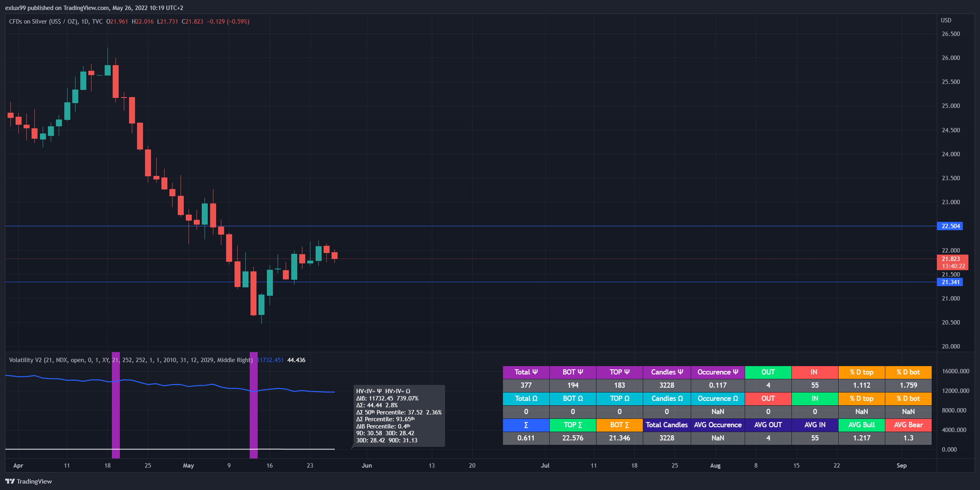Image resolution: width=980 pixels, height=490 pixels.
Task: Click the Total Candles header cell
Action: 667,425
